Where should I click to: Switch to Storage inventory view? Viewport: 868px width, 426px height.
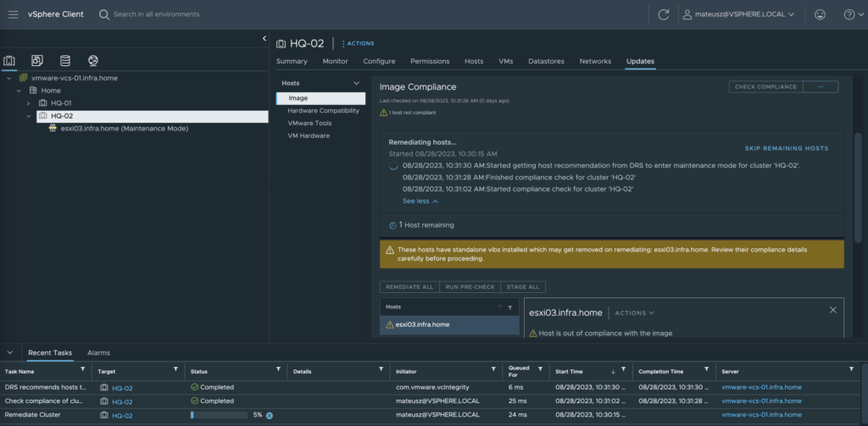click(65, 60)
